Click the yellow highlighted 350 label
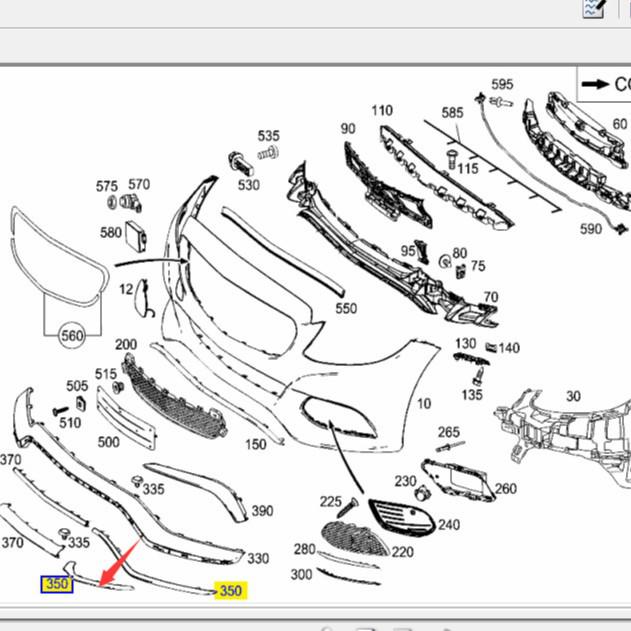Viewport: 631px width, 631px height. tap(231, 590)
